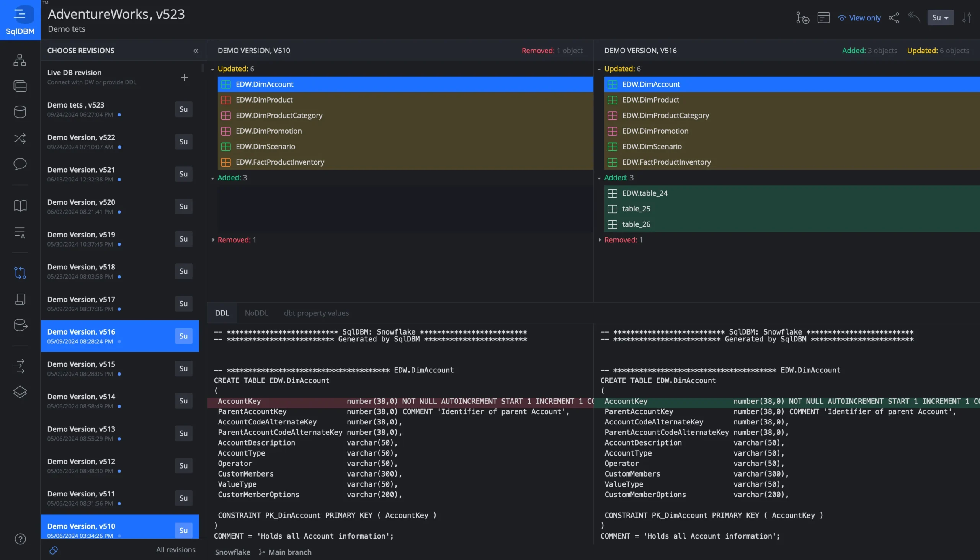980x560 pixels.
Task: Click the All revisions link
Action: coord(175,550)
